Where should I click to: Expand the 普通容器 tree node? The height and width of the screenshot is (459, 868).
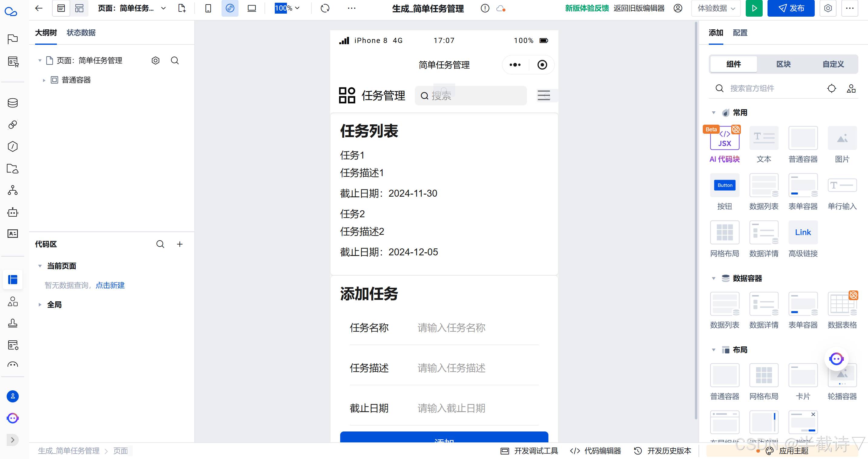[x=44, y=80]
